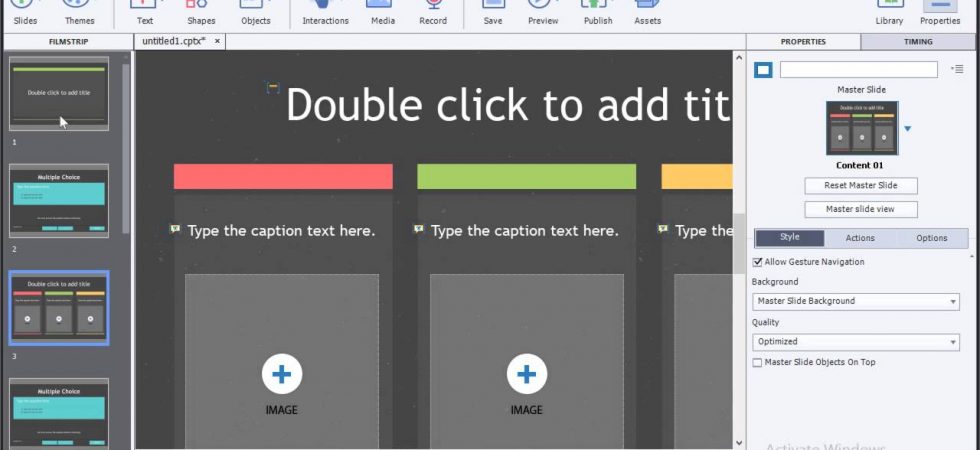
Task: Open the Interactions toolbar menu
Action: tap(325, 12)
